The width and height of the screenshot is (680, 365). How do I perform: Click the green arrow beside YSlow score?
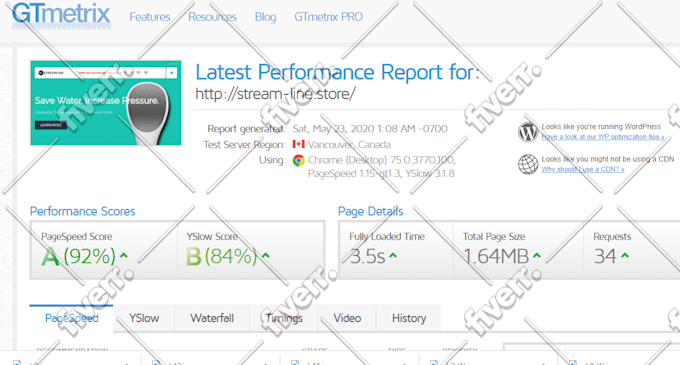coord(265,255)
